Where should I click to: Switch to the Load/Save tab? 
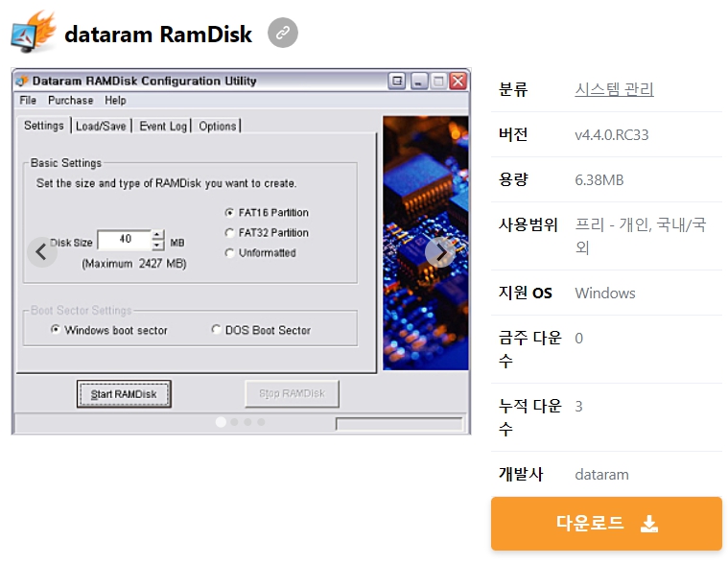click(101, 127)
